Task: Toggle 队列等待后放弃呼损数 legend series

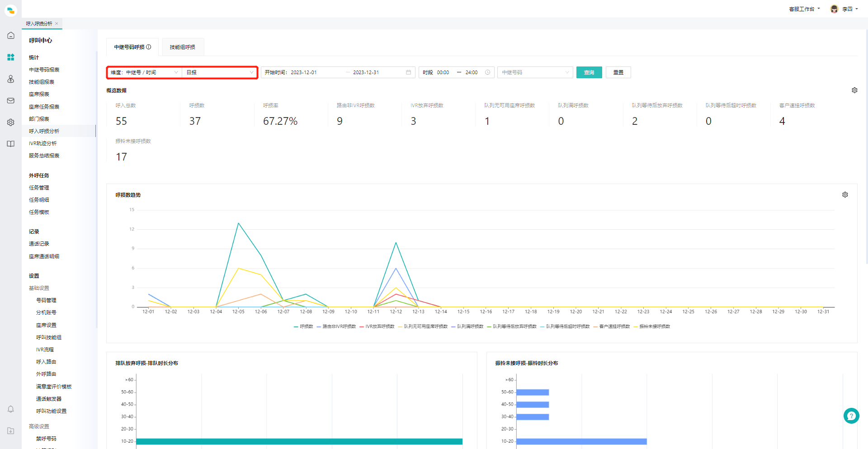Action: coord(512,326)
